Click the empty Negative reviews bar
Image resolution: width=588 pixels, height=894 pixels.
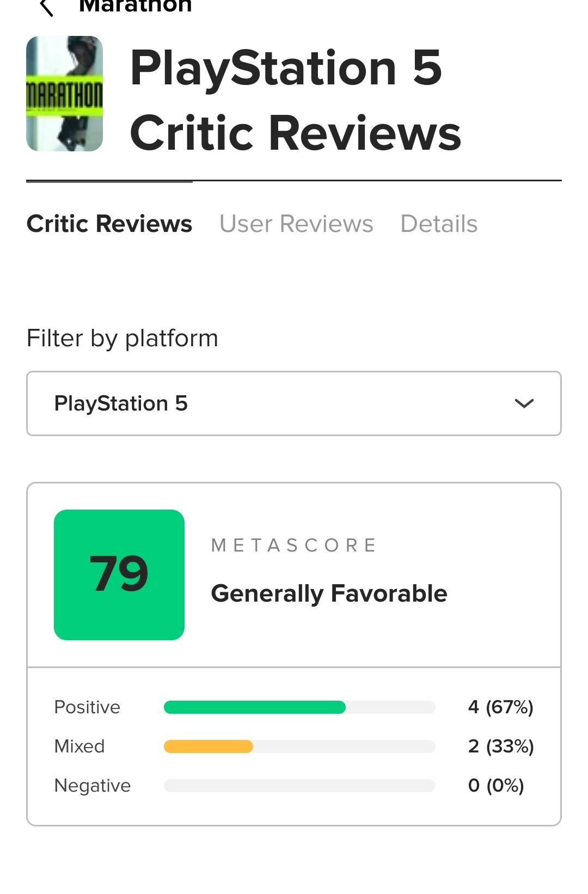click(x=299, y=786)
